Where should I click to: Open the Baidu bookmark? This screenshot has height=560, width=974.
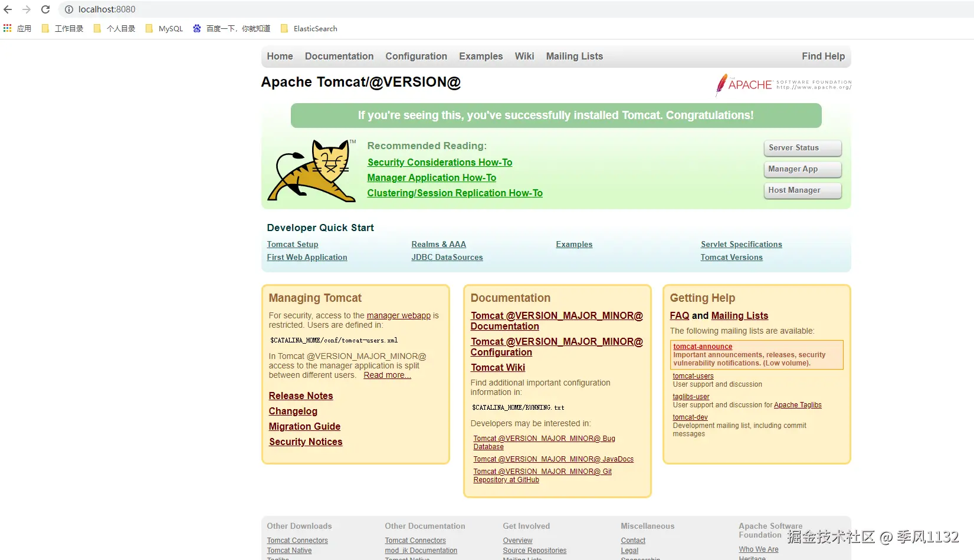(231, 28)
